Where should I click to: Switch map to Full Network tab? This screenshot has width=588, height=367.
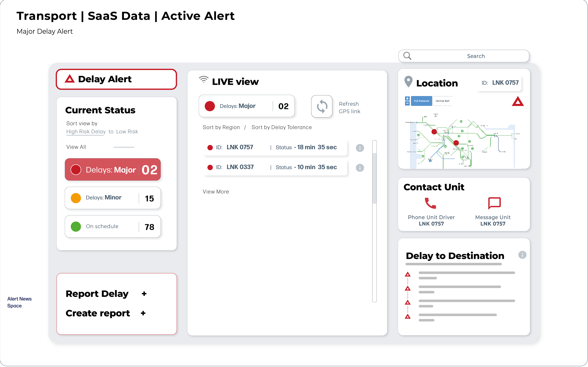[x=421, y=101]
